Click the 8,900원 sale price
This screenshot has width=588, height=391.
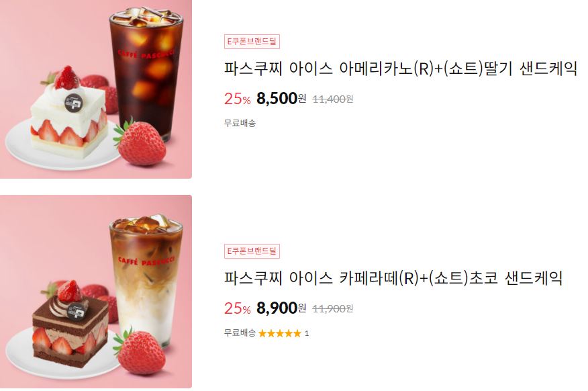tap(281, 308)
